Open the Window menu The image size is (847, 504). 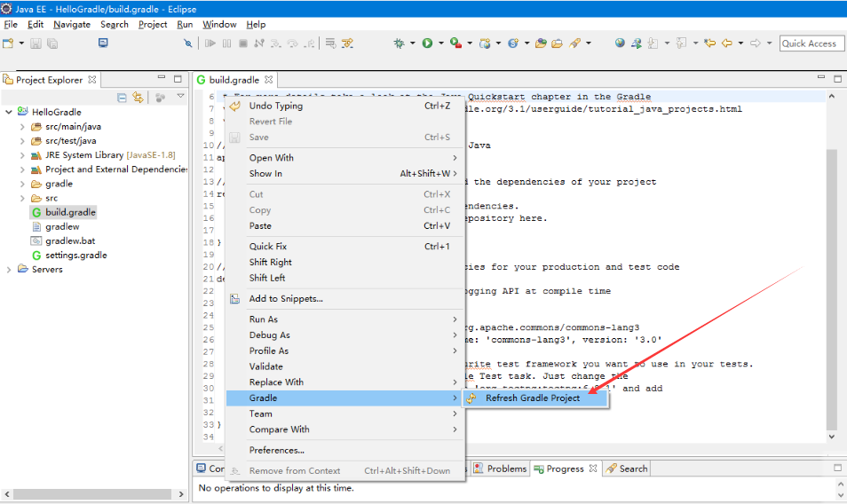coord(219,24)
